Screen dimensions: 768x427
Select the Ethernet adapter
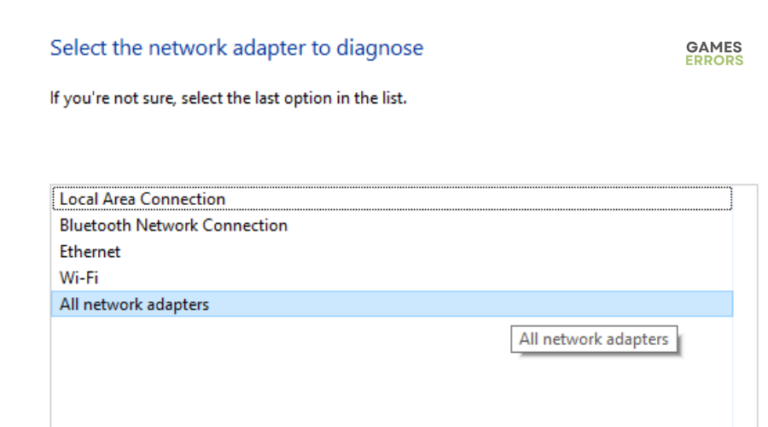[90, 252]
